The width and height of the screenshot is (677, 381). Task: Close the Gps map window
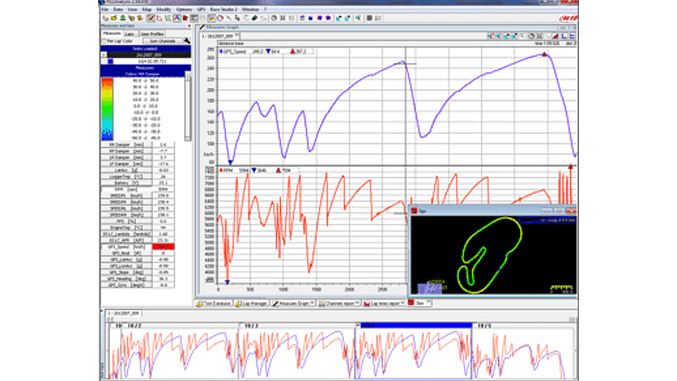pos(570,211)
